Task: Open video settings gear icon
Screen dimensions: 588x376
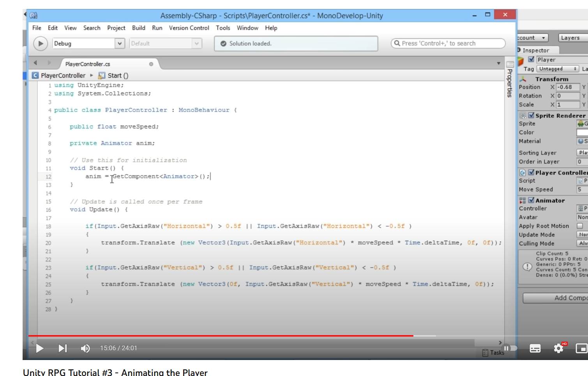Action: coord(559,348)
